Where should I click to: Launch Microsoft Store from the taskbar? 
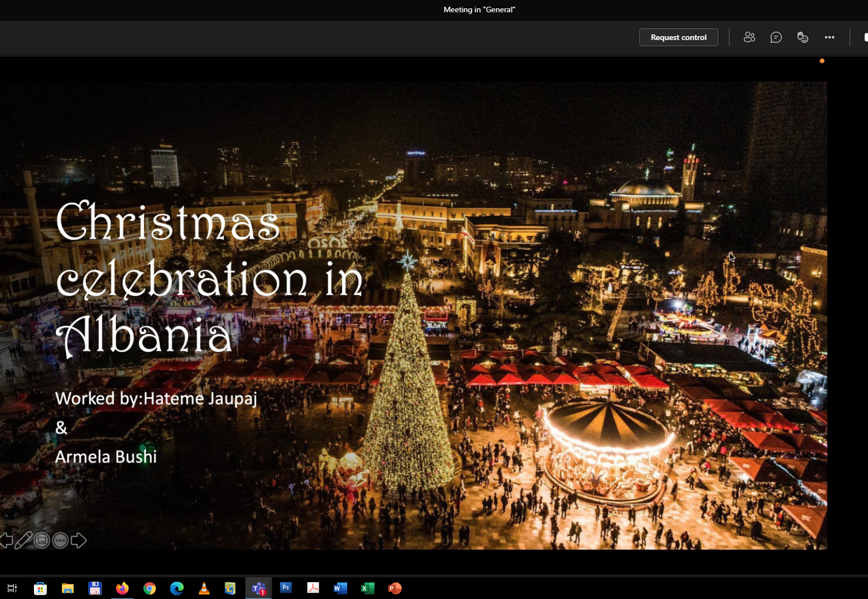(x=40, y=588)
